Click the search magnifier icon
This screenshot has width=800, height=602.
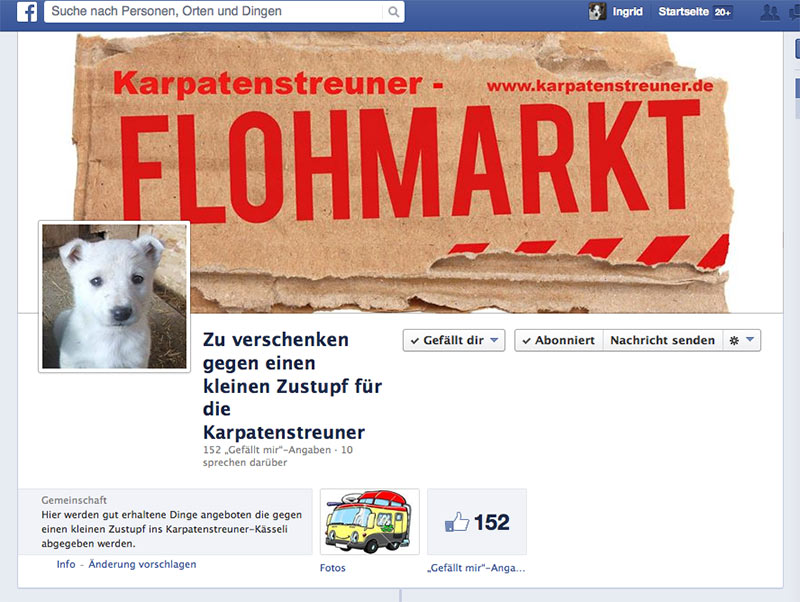click(393, 12)
